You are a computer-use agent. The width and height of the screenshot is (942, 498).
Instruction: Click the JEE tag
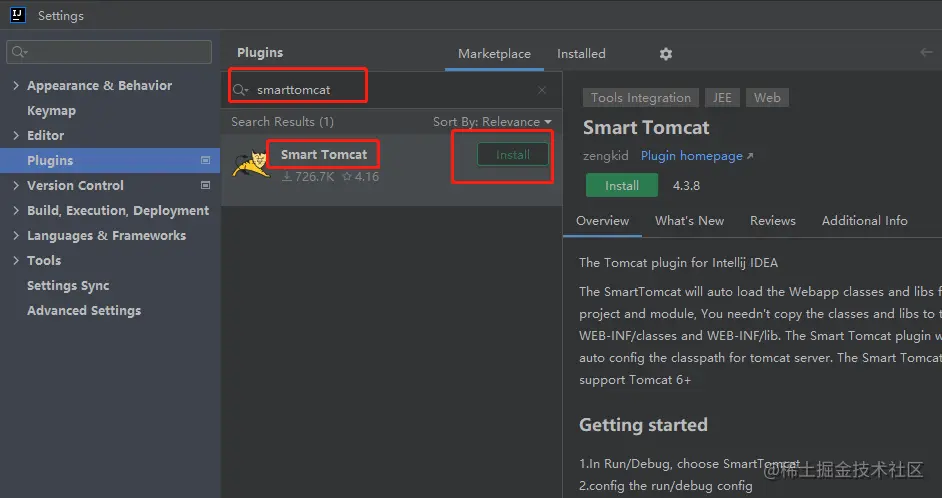[722, 98]
